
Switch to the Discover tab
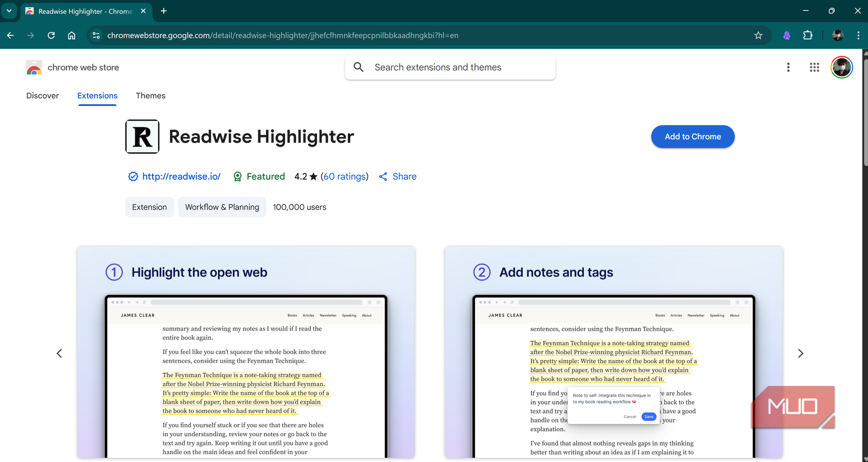pos(43,96)
